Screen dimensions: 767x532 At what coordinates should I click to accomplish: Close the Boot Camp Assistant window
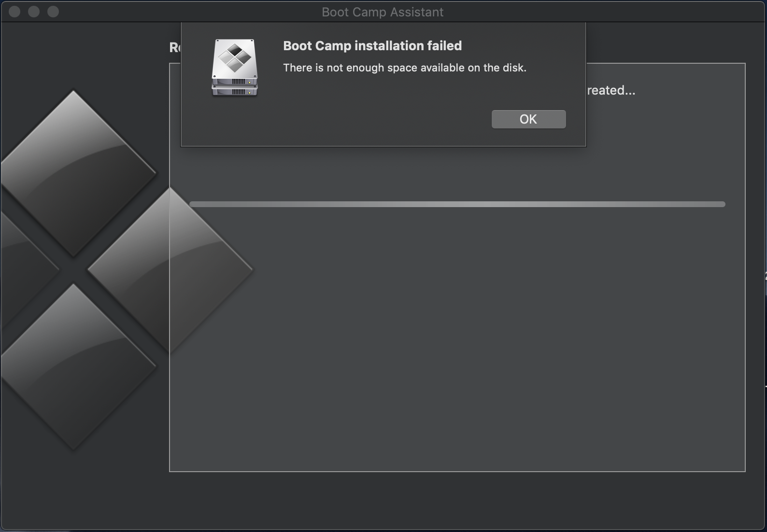click(14, 12)
